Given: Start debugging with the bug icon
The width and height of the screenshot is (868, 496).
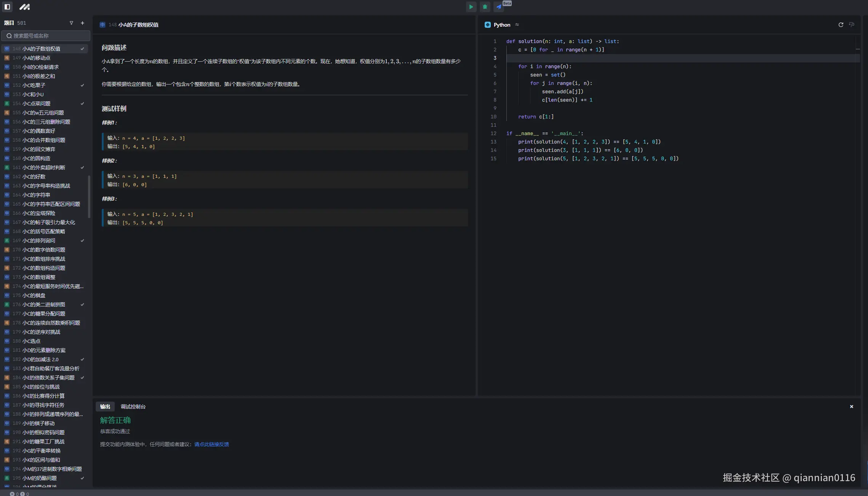Looking at the screenshot, I should [x=485, y=7].
